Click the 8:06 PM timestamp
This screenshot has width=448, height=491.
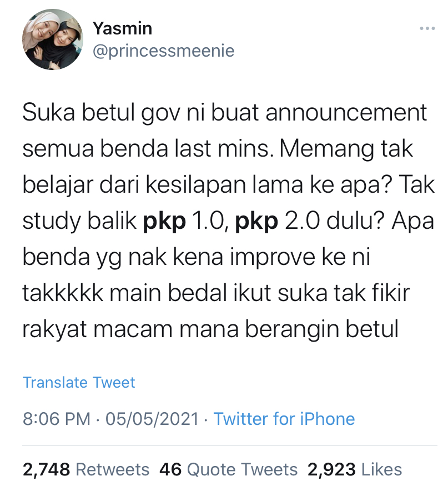(57, 419)
